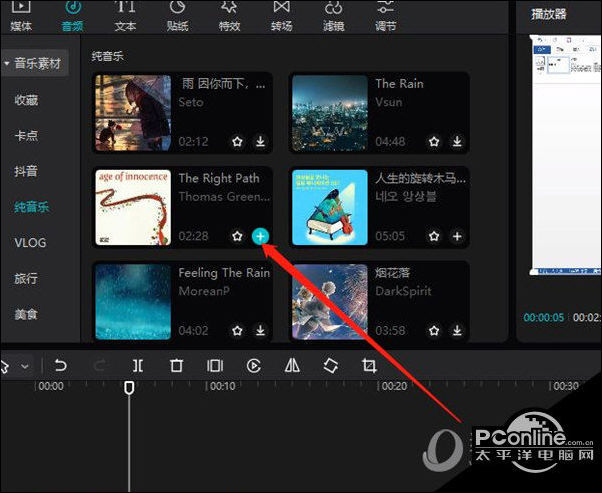Favorite The Right Path track

pos(237,236)
